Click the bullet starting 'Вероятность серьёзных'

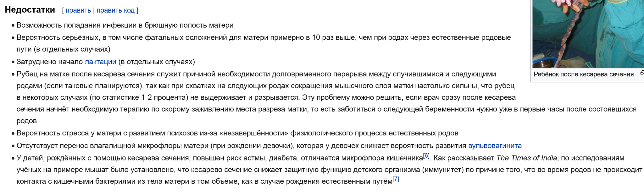[264, 38]
